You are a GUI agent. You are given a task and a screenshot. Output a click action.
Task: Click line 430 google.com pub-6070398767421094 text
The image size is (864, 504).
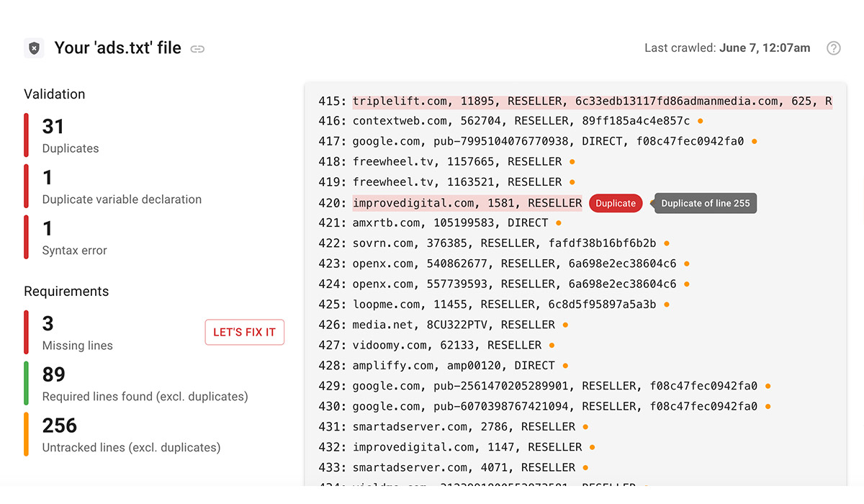[x=555, y=407]
